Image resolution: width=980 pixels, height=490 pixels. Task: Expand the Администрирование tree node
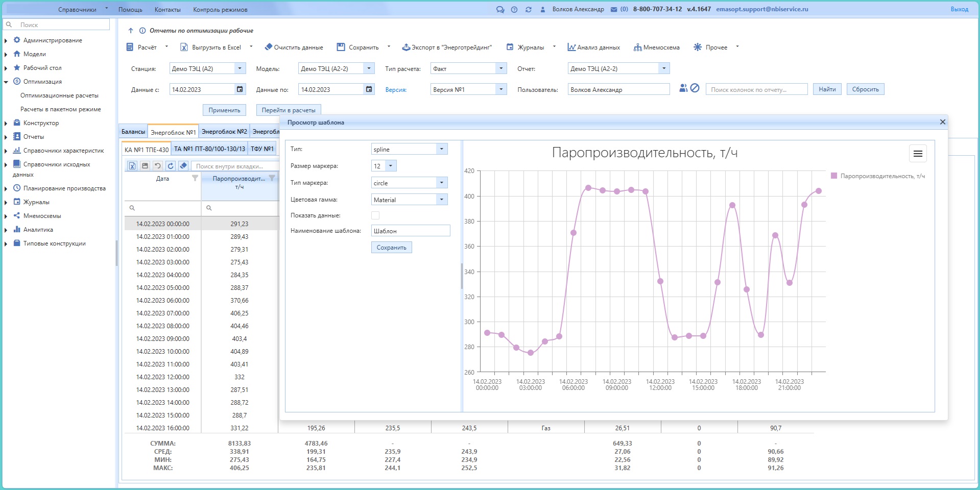(x=6, y=40)
